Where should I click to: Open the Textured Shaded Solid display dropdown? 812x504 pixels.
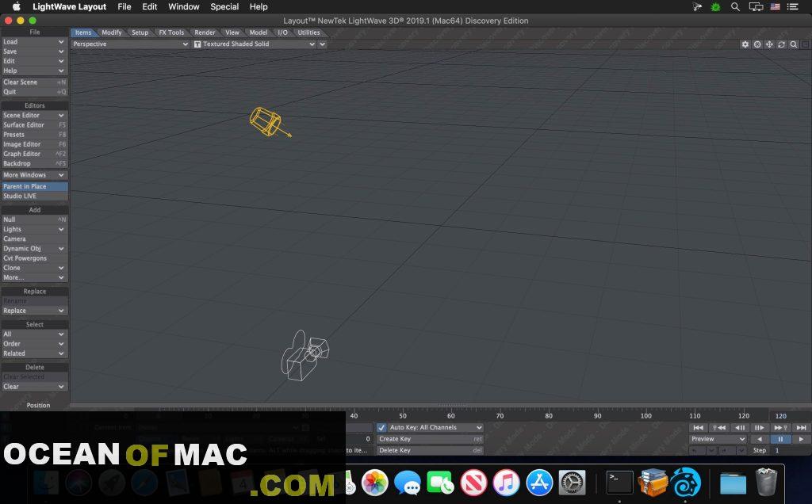coord(255,44)
